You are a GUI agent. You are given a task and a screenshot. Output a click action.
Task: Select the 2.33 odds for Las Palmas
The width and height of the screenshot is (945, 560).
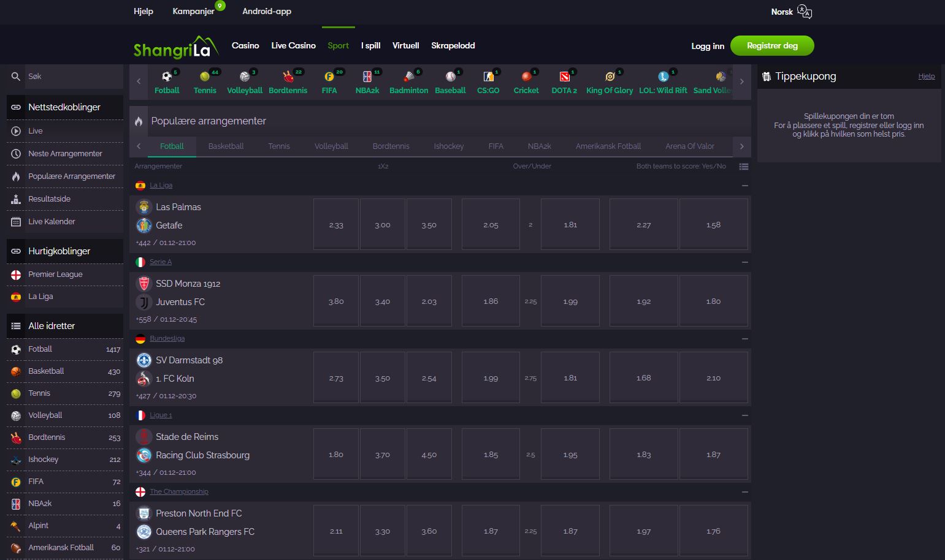[x=336, y=225]
